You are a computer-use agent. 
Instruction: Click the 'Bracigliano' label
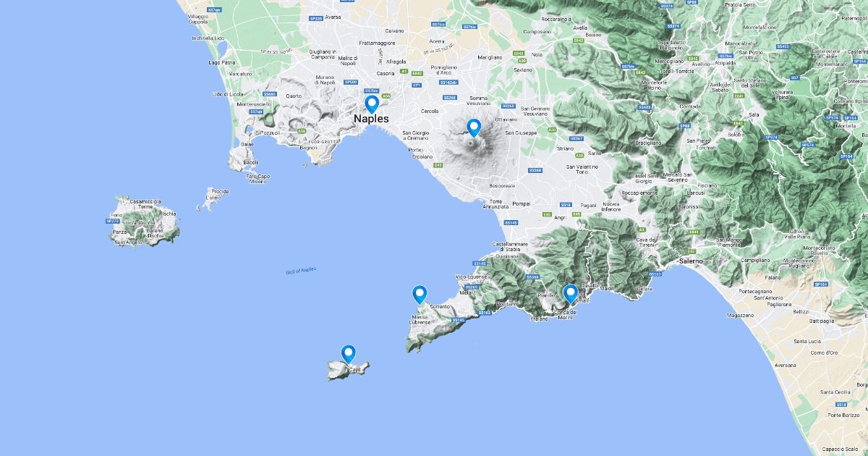coord(649,143)
